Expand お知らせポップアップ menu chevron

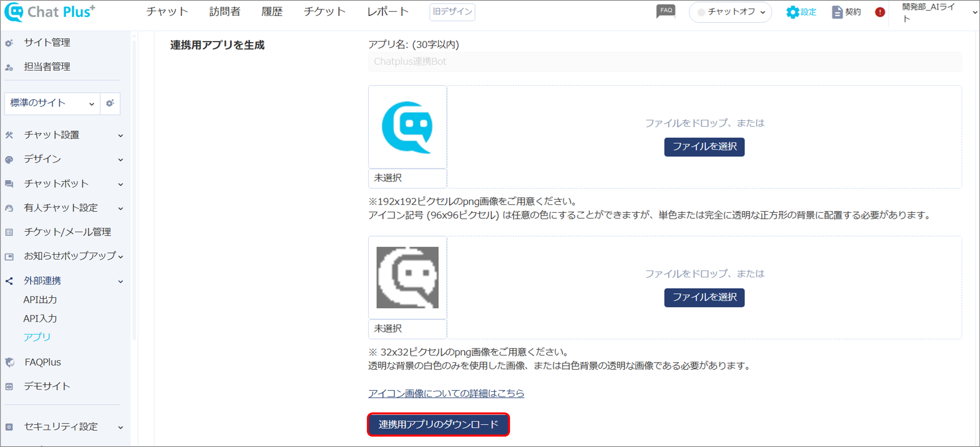[121, 257]
